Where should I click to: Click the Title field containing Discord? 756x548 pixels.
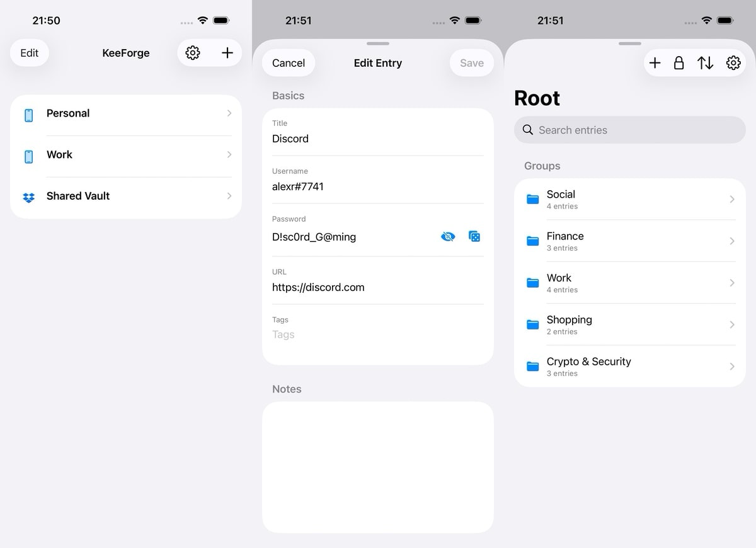coord(378,132)
